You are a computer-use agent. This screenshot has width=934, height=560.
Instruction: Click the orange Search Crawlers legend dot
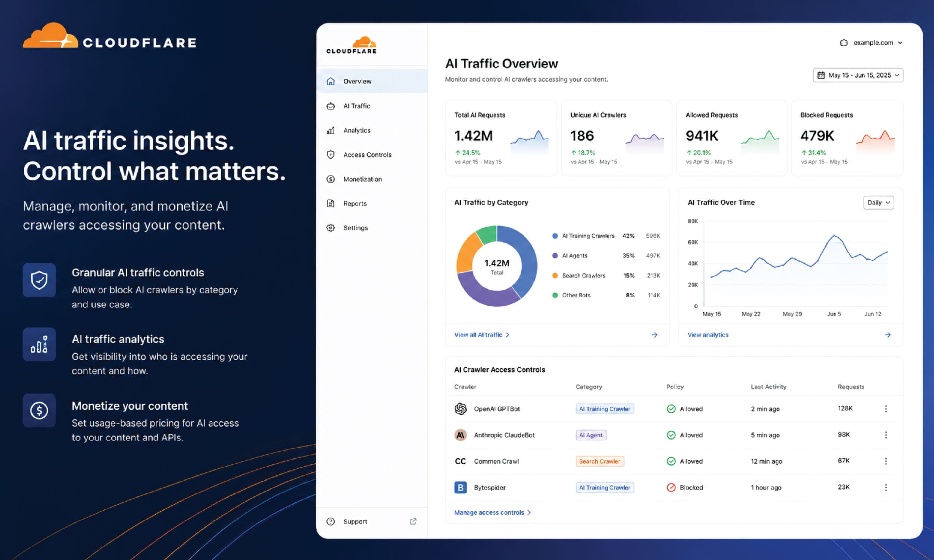point(555,276)
